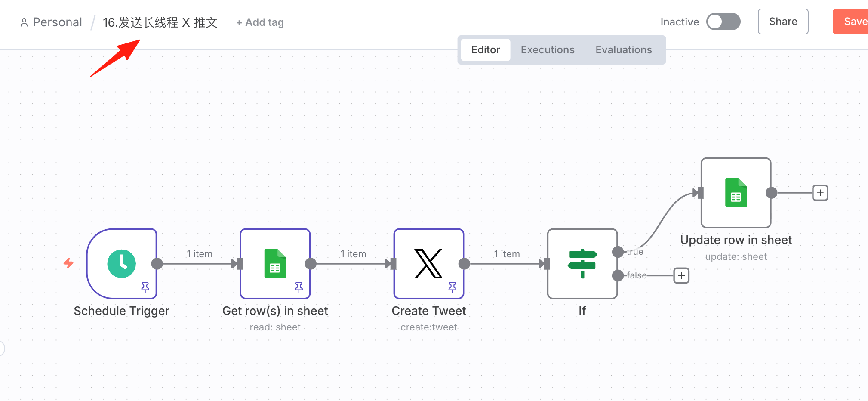Click the orange lightning trigger icon

pyautogui.click(x=68, y=263)
